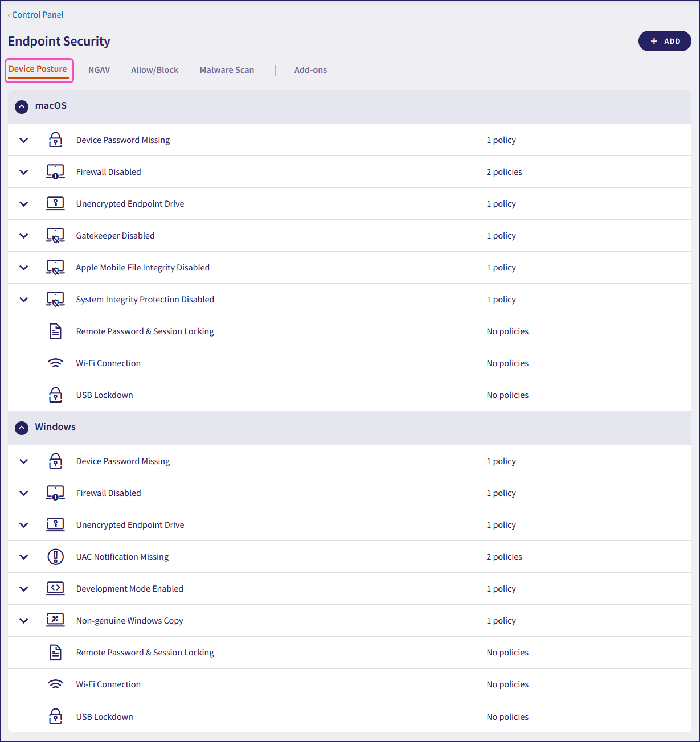Open the Malware Scan tab
Image resolution: width=700 pixels, height=742 pixels.
pyautogui.click(x=227, y=70)
